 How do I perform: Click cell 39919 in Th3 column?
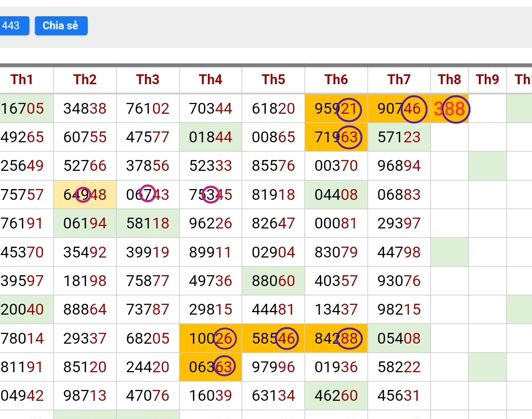[x=148, y=252]
